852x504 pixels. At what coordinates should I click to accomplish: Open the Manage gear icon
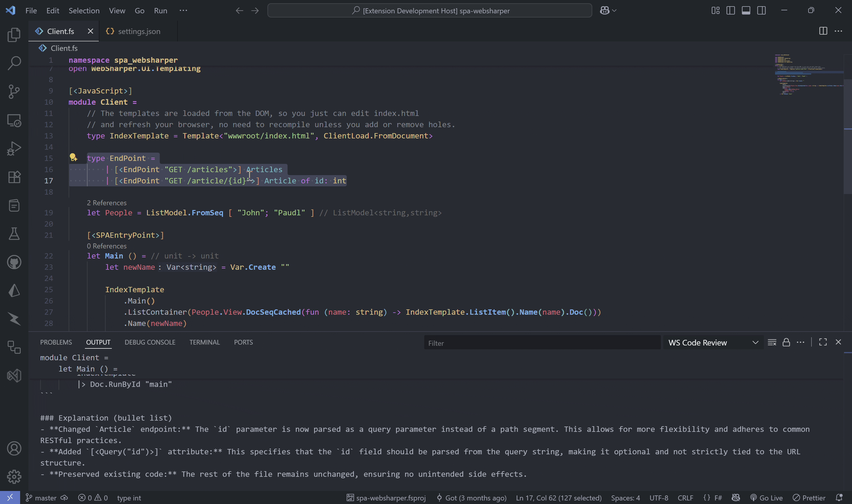click(14, 477)
